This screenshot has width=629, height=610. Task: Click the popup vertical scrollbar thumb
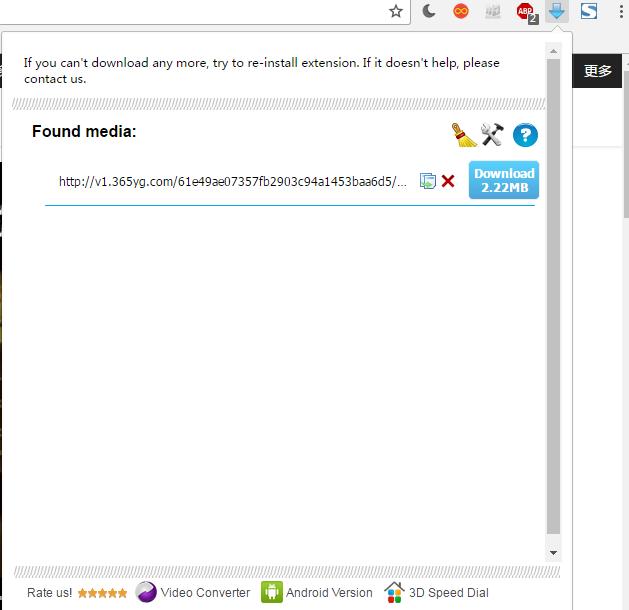[554, 297]
